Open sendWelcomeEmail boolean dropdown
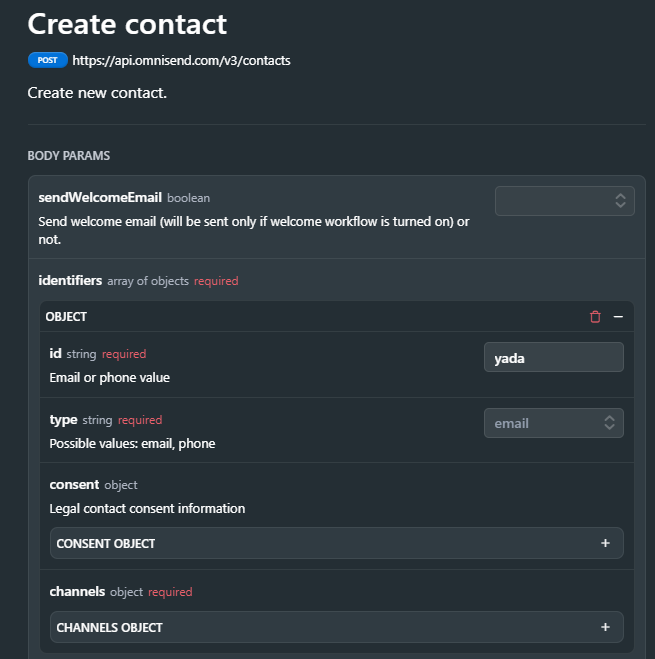This screenshot has width=655, height=659. point(565,201)
